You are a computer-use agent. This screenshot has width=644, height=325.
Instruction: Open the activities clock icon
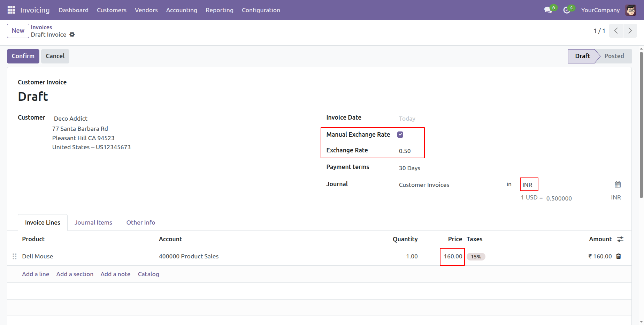pyautogui.click(x=567, y=10)
